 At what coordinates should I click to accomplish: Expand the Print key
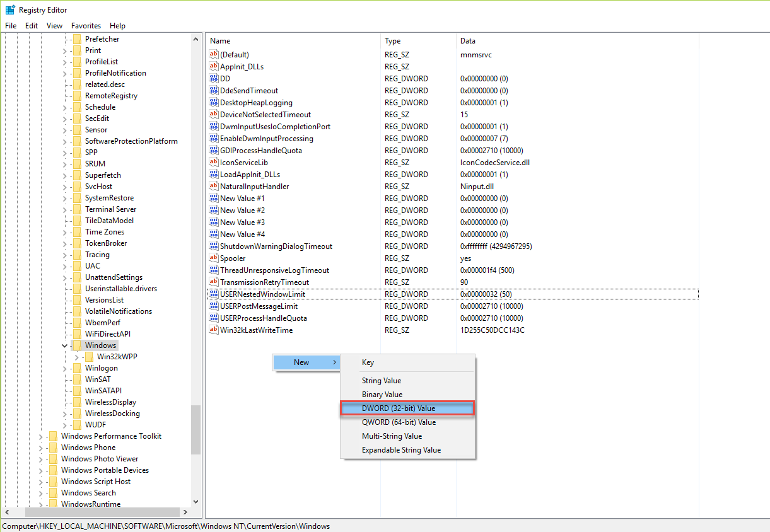[65, 50]
